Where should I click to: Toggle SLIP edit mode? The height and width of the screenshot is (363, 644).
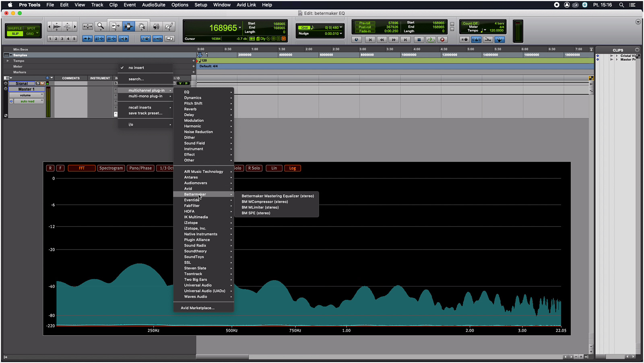[x=15, y=34]
